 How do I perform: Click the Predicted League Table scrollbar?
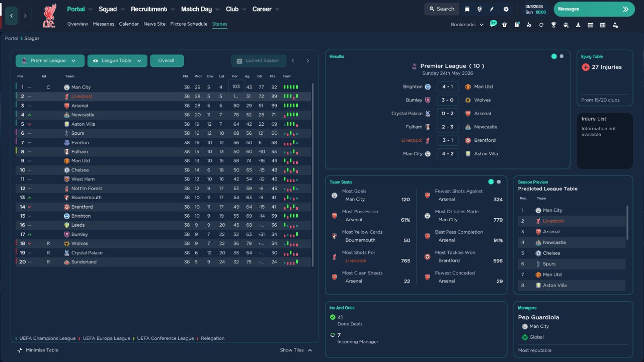click(627, 222)
